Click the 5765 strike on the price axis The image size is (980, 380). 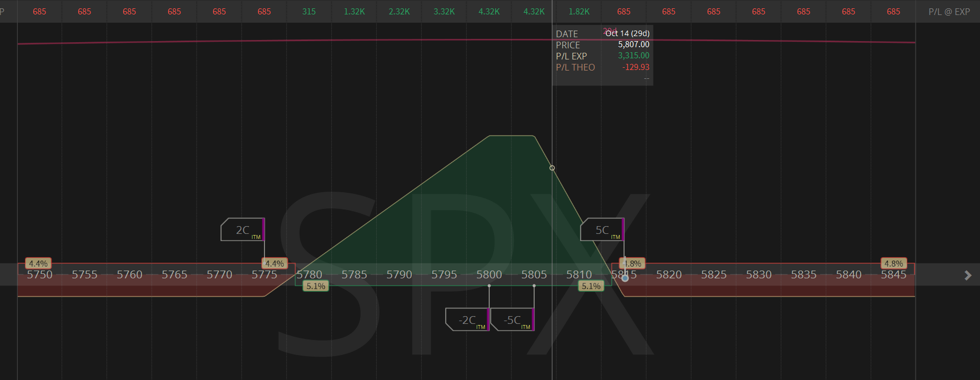point(174,274)
